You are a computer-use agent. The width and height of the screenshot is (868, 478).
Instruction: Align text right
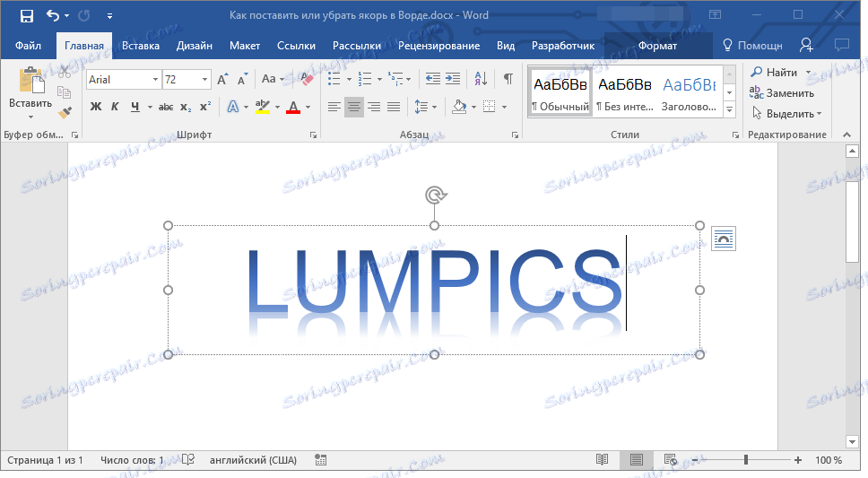tap(374, 107)
